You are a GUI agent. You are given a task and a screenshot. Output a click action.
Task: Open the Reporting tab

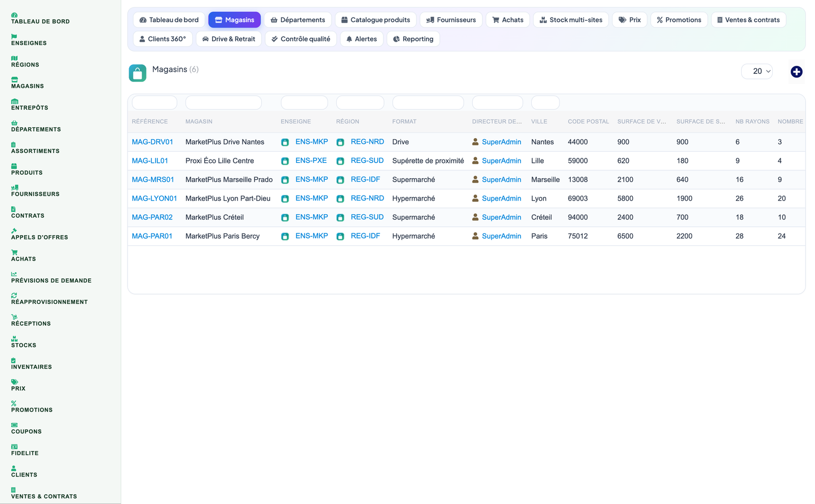(413, 39)
